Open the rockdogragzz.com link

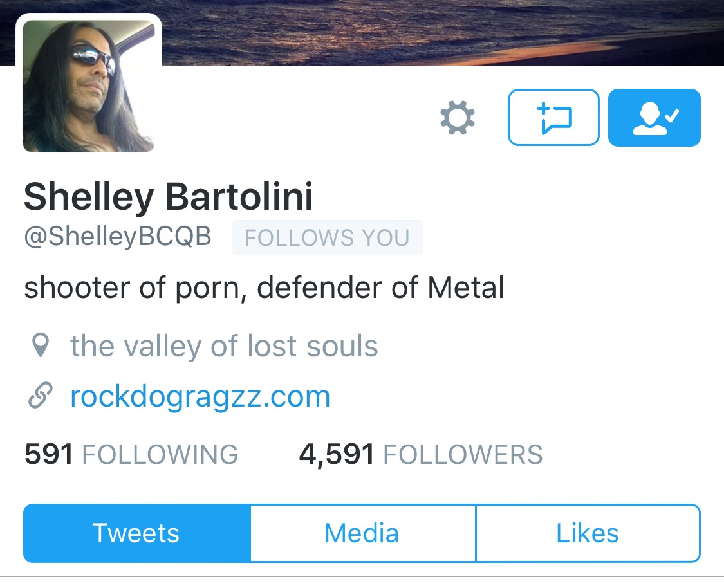coord(200,396)
